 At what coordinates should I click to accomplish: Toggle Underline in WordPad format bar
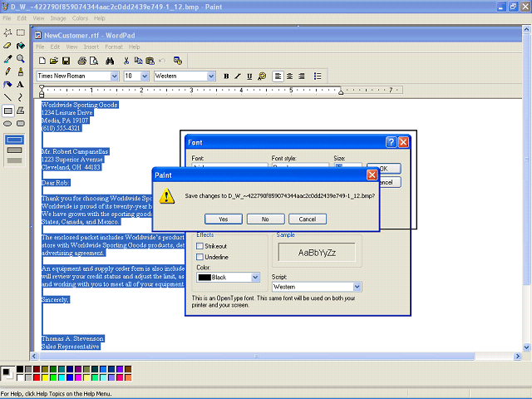pos(249,76)
